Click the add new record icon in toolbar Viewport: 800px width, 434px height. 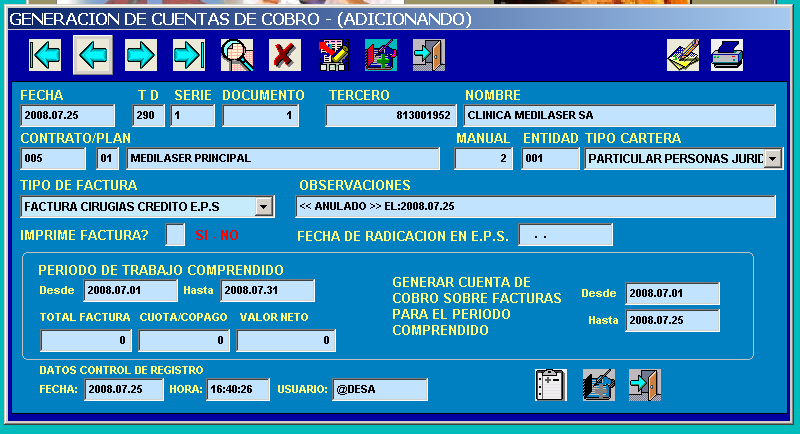tap(381, 55)
